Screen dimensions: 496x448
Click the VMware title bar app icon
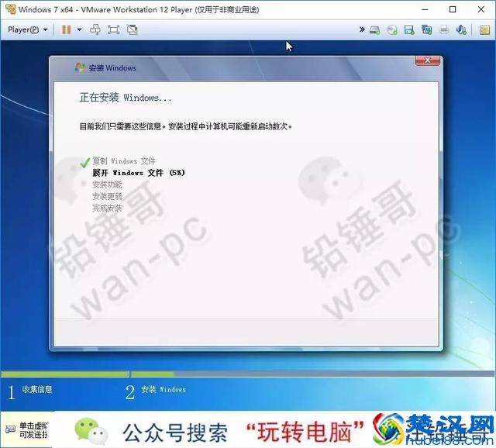(x=10, y=9)
